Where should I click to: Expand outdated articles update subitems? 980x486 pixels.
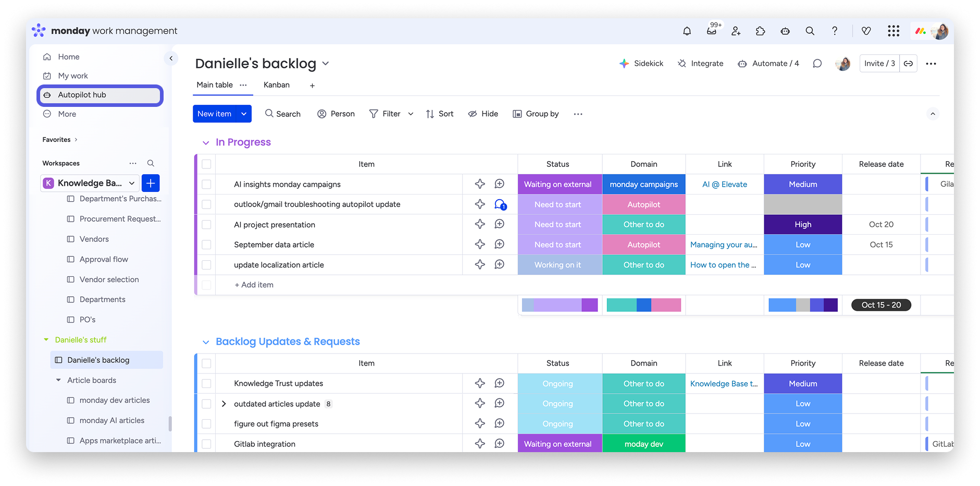[224, 404]
